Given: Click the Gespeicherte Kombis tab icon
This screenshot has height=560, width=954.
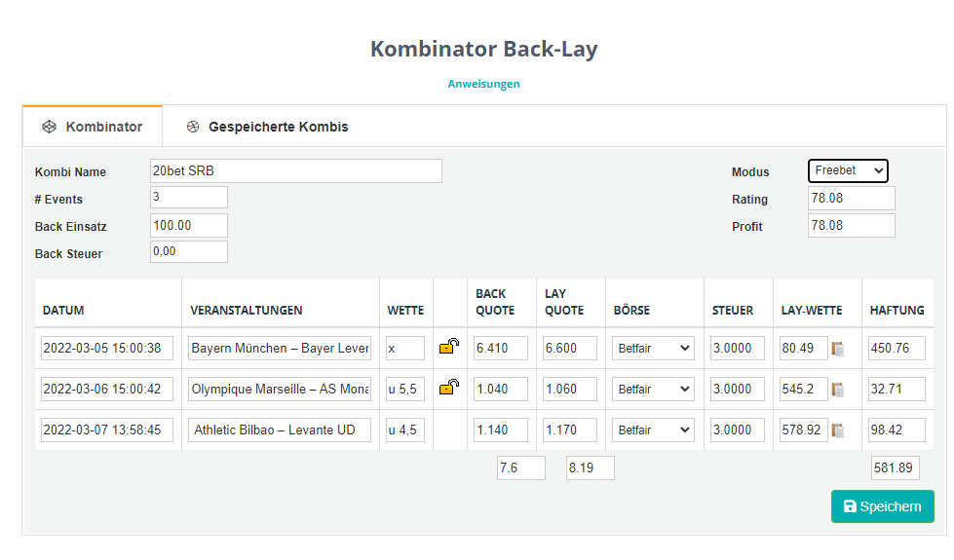Looking at the screenshot, I should pyautogui.click(x=193, y=127).
